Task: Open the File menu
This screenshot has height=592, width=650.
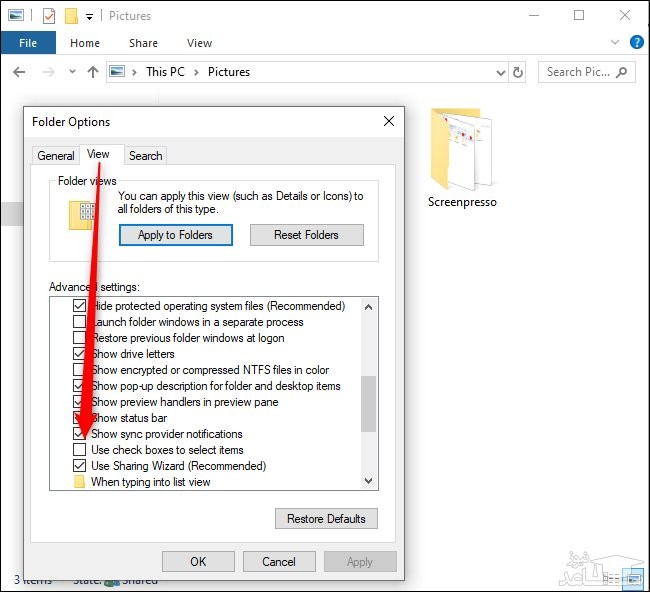Action: (x=28, y=43)
